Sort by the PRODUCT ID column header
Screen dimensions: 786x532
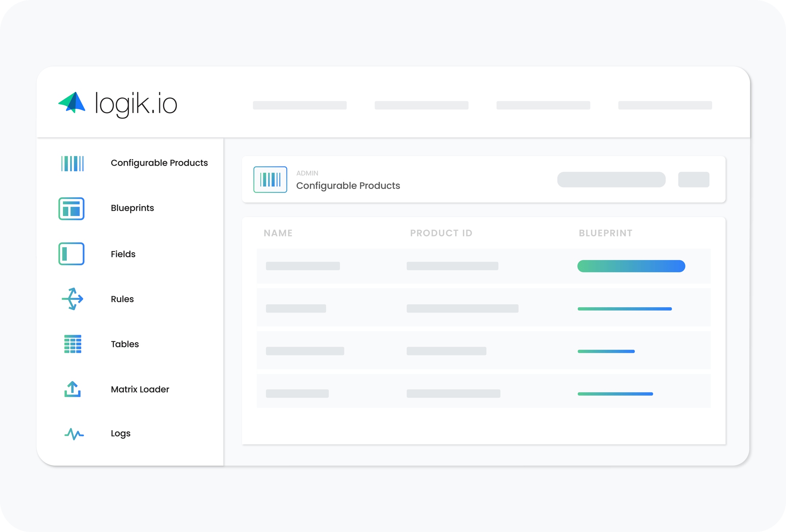coord(441,233)
